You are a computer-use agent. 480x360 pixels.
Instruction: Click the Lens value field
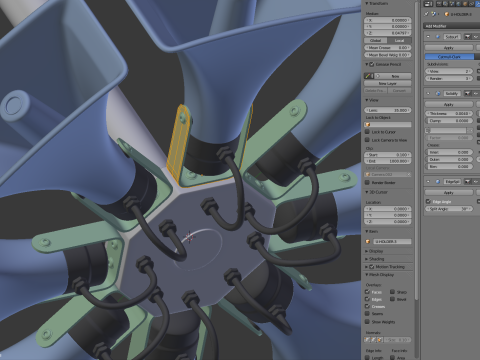tap(388, 110)
